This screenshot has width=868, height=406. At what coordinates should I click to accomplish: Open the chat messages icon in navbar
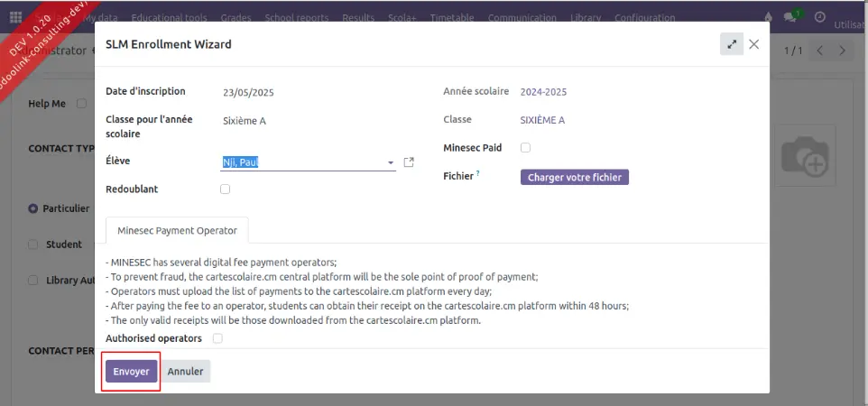point(791,17)
